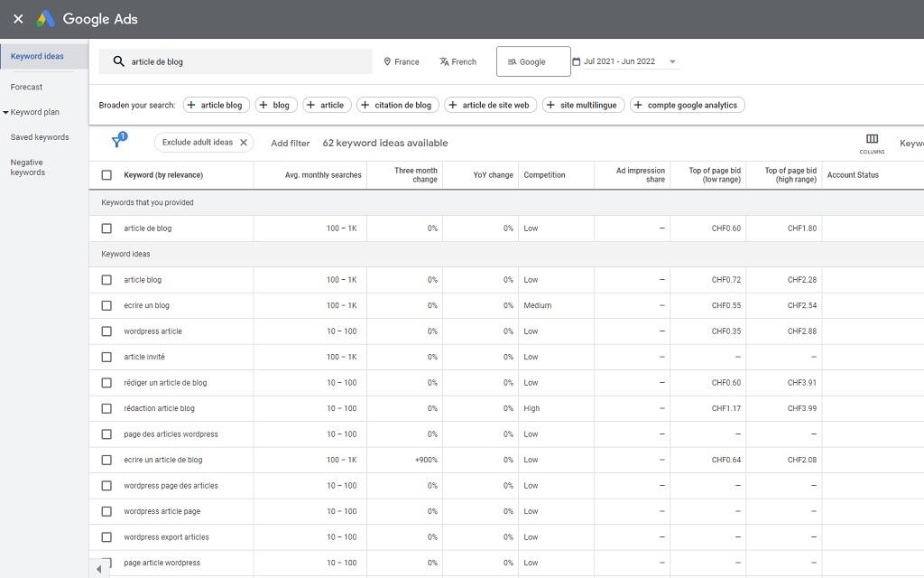Open the Columns icon menu
Image resolution: width=924 pixels, height=578 pixels.
point(872,143)
